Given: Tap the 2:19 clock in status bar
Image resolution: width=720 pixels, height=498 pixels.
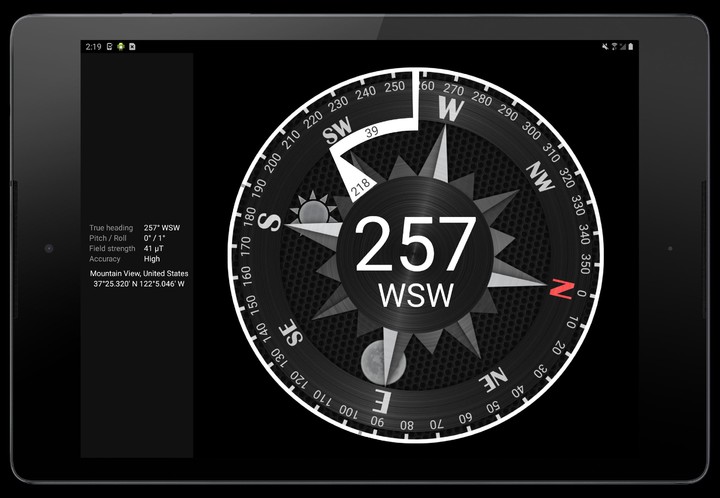Looking at the screenshot, I should coord(93,46).
